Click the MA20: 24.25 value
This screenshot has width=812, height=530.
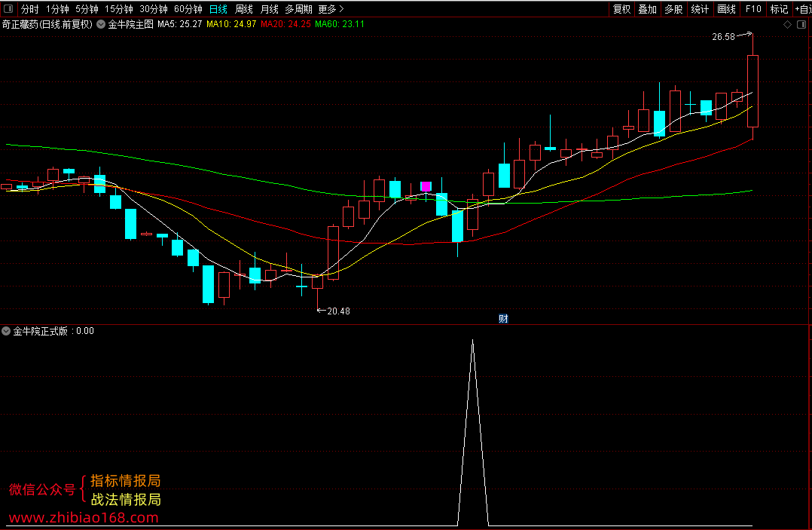point(285,24)
